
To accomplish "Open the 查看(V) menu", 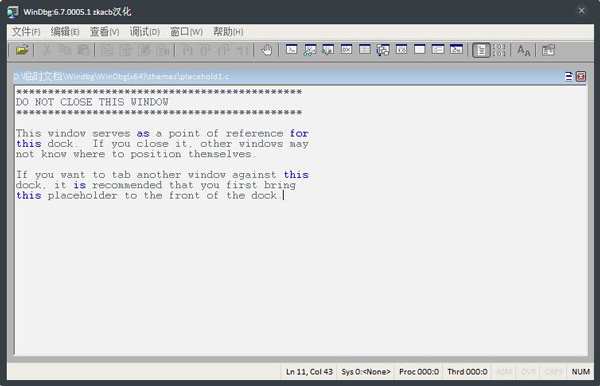I will click(x=104, y=32).
